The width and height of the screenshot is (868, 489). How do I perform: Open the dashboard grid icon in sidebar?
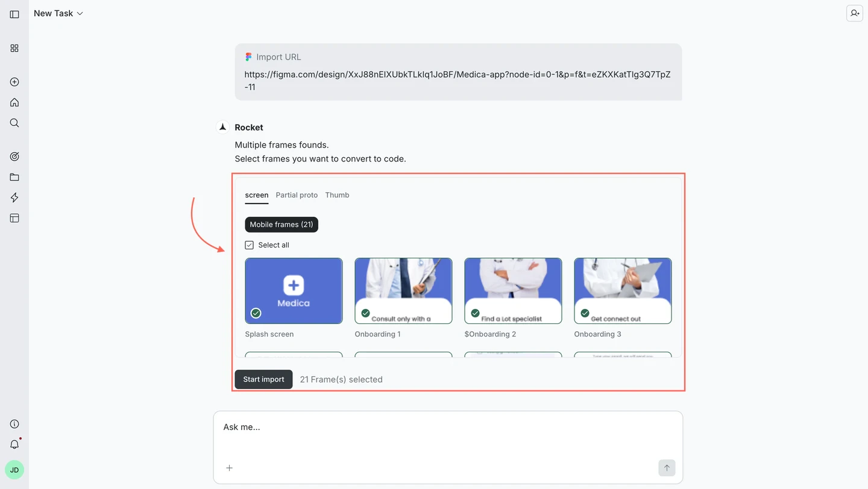click(14, 48)
